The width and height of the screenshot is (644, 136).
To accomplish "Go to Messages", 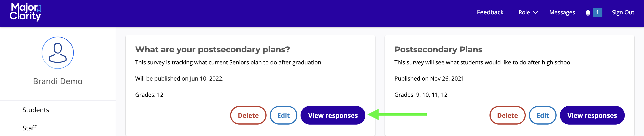I will tap(562, 12).
